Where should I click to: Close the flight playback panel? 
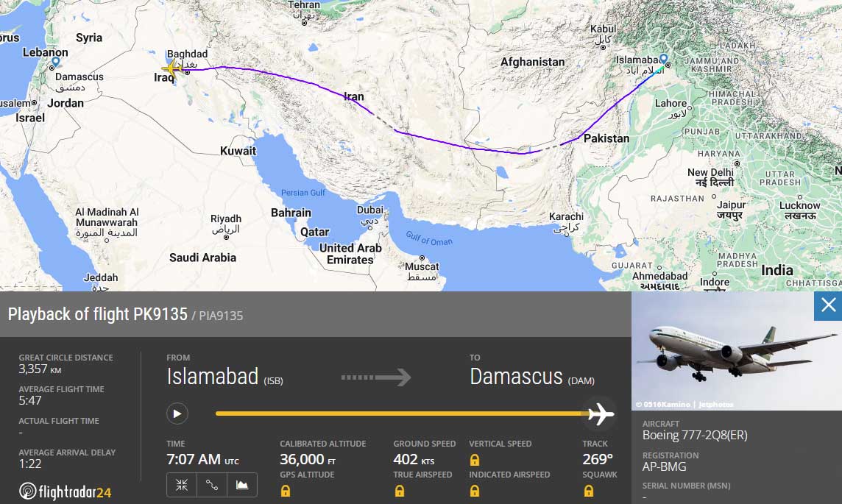(x=828, y=306)
